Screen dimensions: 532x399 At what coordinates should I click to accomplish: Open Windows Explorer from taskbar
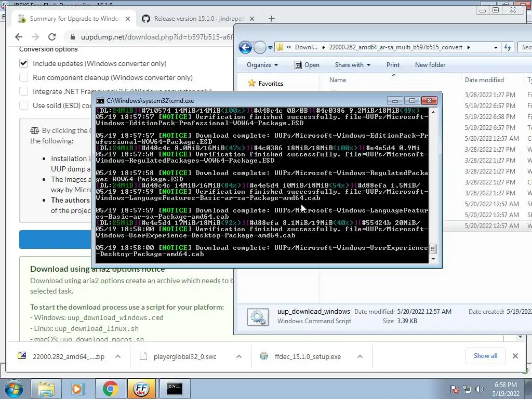[x=46, y=389]
